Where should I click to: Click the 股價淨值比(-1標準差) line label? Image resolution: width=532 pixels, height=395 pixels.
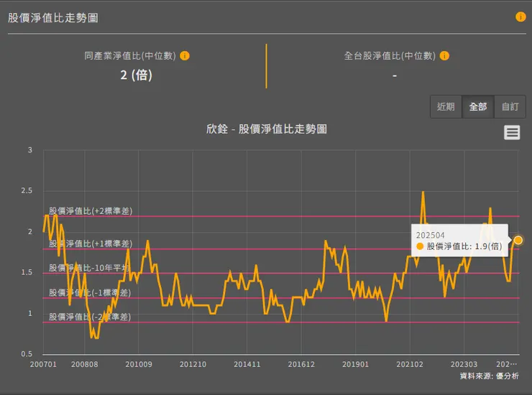90,292
